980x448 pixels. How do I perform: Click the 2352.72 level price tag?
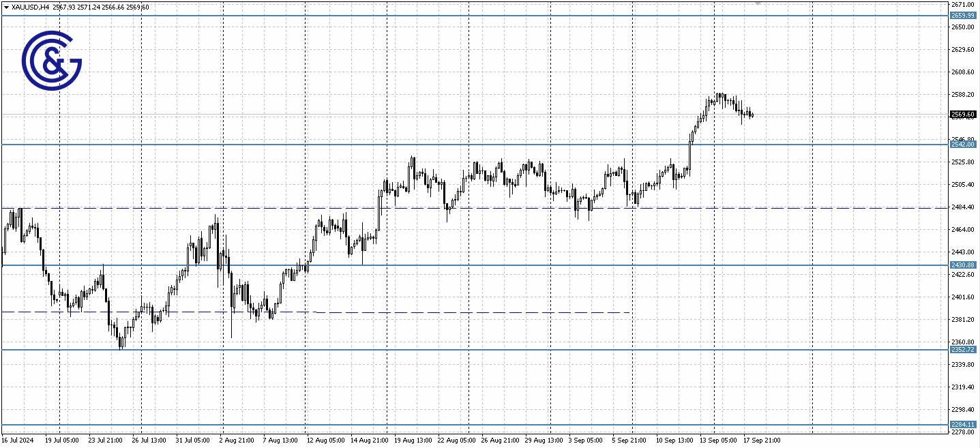pos(962,350)
